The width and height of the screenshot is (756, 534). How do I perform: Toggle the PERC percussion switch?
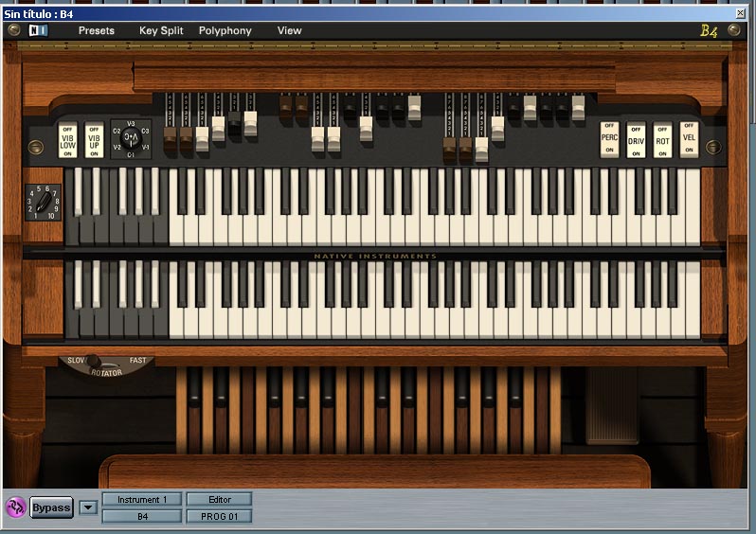609,139
